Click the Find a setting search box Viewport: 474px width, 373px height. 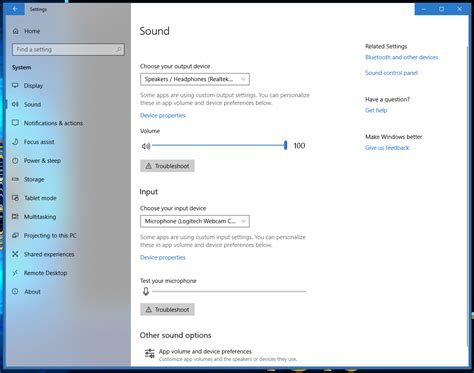tap(68, 49)
